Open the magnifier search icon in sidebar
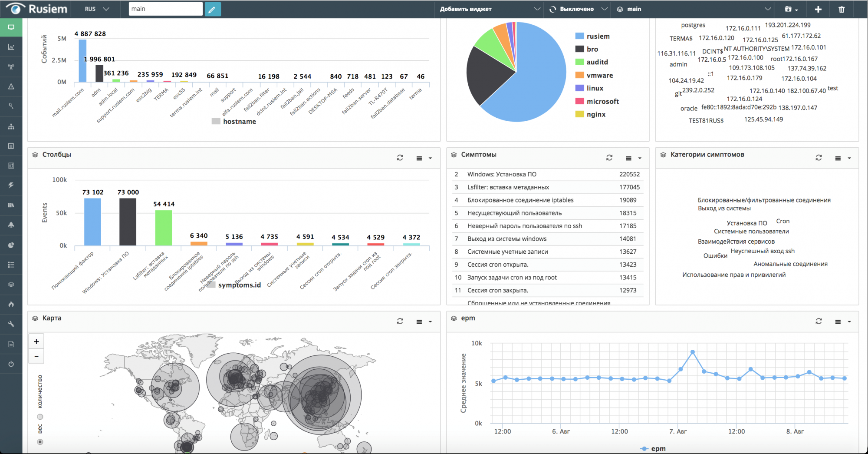Image resolution: width=868 pixels, height=454 pixels. [11, 106]
